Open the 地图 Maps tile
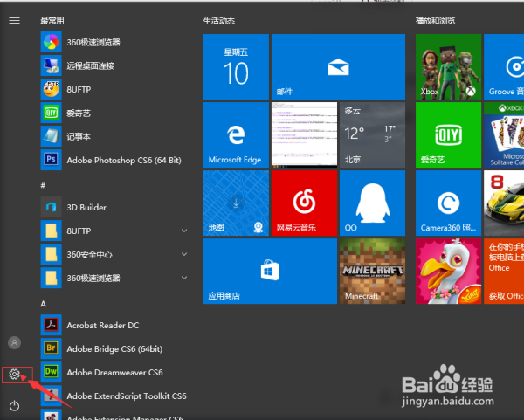 [236, 203]
